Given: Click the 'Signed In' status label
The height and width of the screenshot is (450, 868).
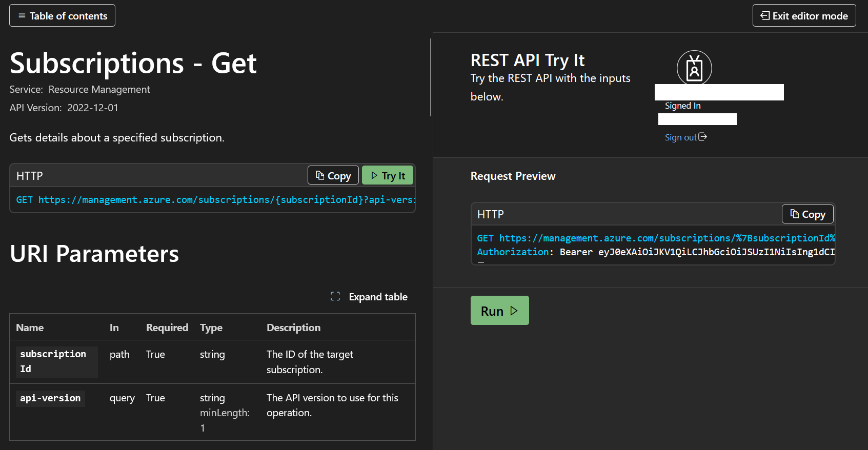Looking at the screenshot, I should coord(682,106).
